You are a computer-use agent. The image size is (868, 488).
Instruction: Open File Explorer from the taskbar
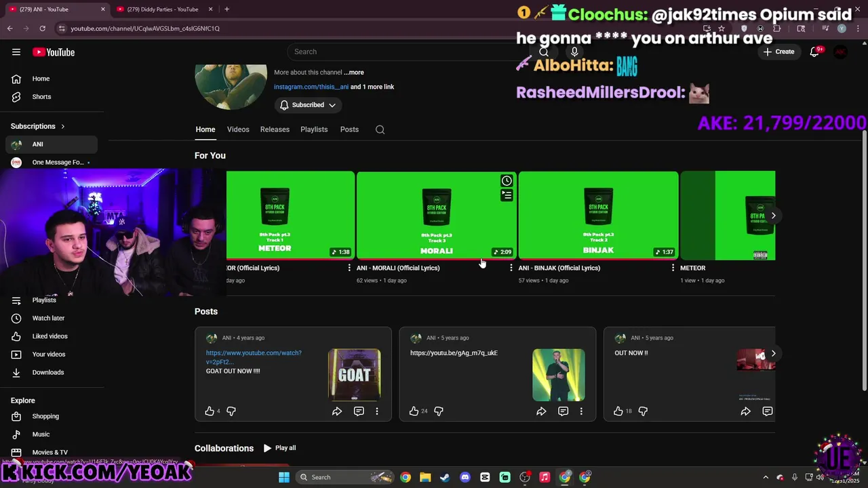coord(425,477)
